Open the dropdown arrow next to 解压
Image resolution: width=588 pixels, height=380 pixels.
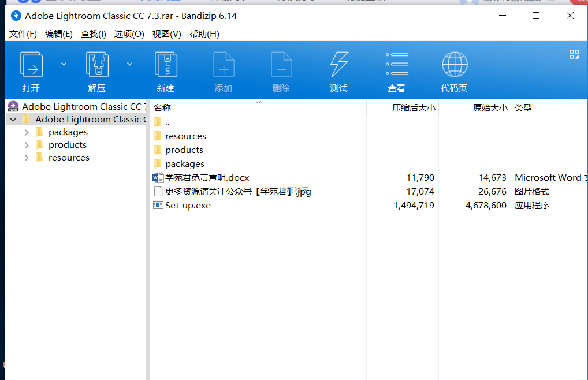(130, 64)
